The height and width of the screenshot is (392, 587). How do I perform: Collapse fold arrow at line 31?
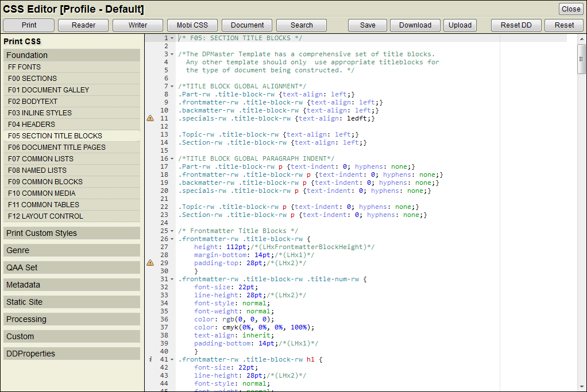(172, 279)
